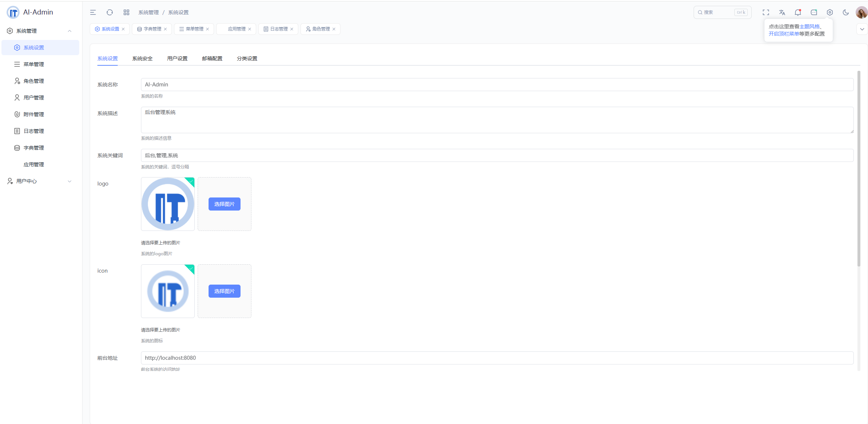This screenshot has width=868, height=424.
Task: Go to 应用管理 in the sidebar
Action: pyautogui.click(x=40, y=164)
